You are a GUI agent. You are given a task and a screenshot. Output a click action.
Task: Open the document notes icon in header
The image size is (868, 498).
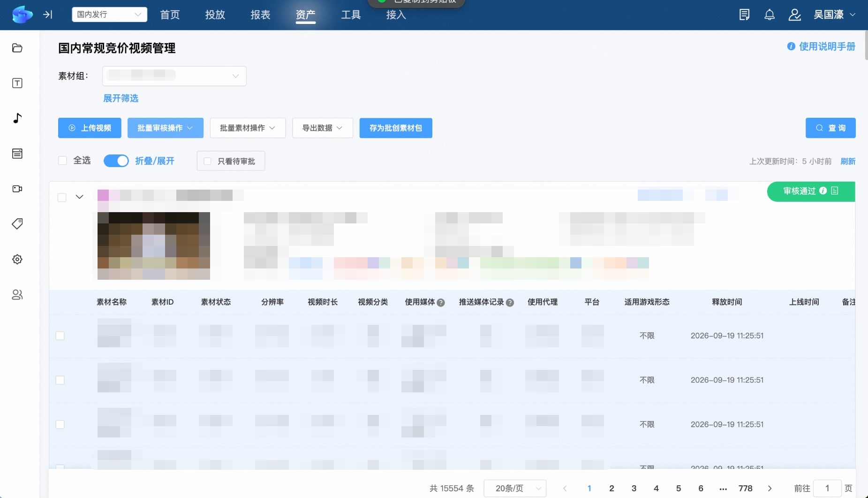coord(744,15)
